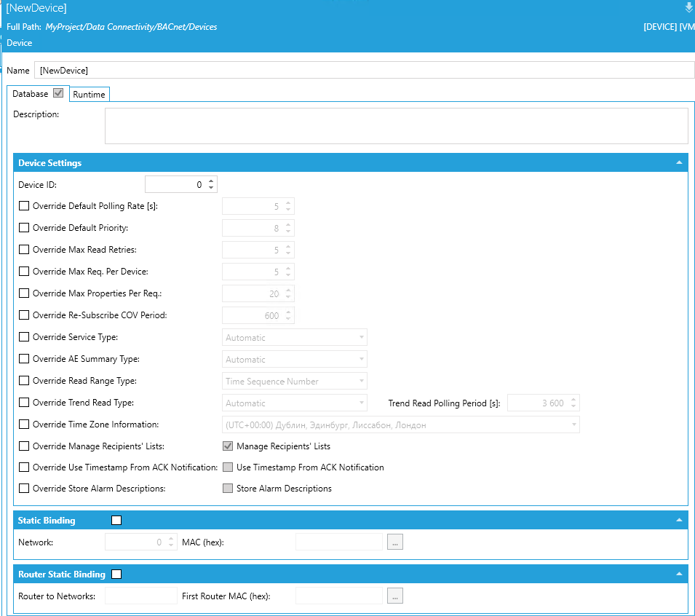Image resolution: width=695 pixels, height=616 pixels.
Task: Click the download arrow icon in header
Action: pyautogui.click(x=688, y=8)
